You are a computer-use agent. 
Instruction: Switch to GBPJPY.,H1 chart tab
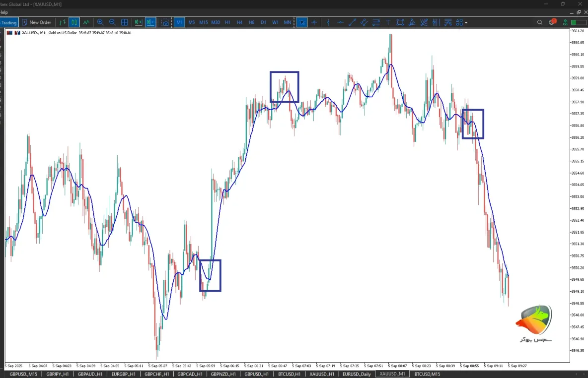tap(58, 374)
